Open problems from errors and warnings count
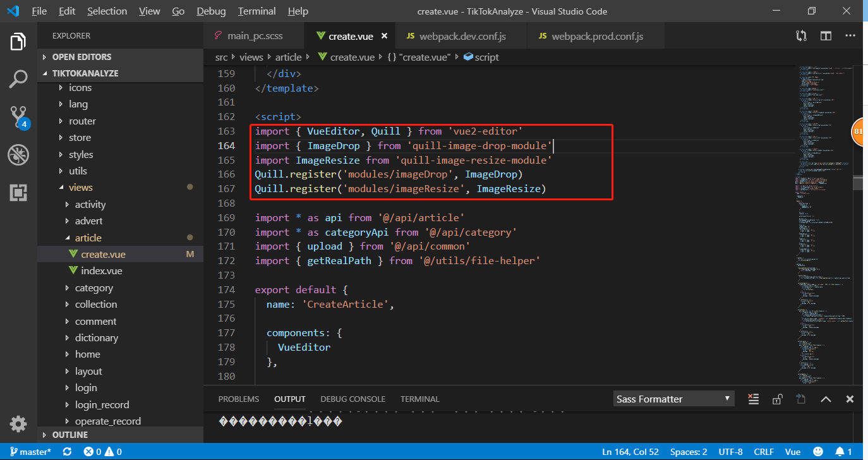The width and height of the screenshot is (868, 460). [102, 452]
